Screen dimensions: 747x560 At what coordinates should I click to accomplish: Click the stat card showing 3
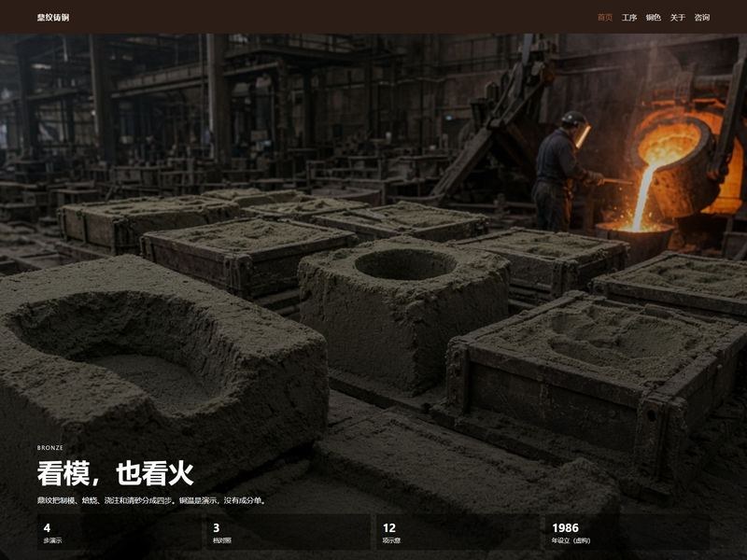click(x=289, y=532)
